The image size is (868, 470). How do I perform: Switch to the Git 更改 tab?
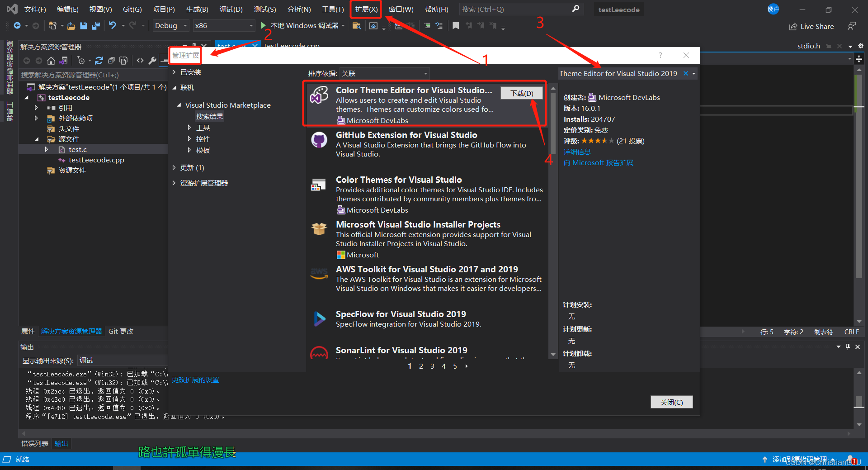[121, 332]
